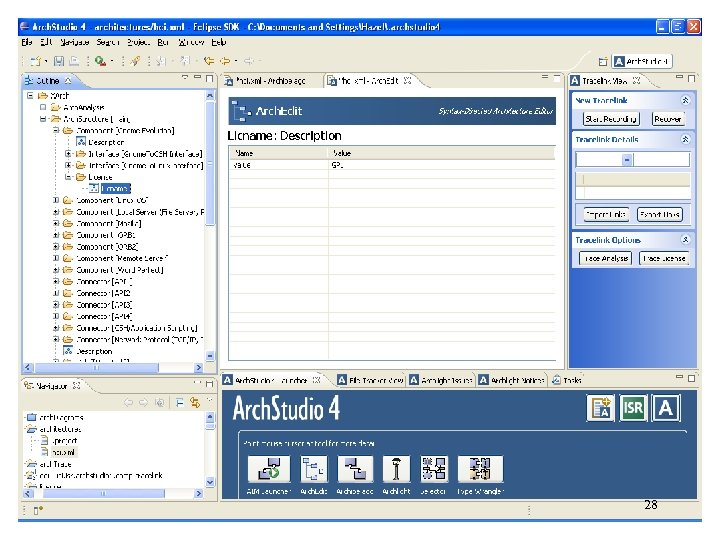Image resolution: width=720 pixels, height=540 pixels.
Task: Click the External Tools run icon
Action: [100, 61]
